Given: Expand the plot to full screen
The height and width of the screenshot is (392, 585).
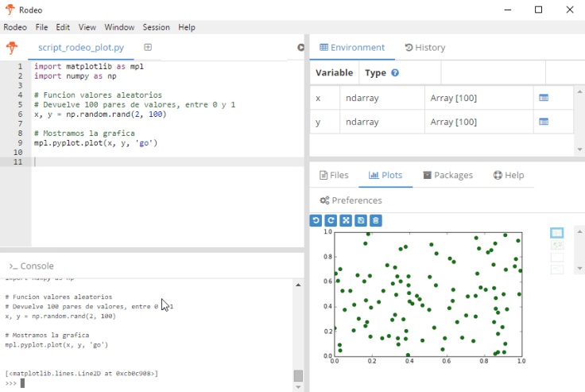Looking at the screenshot, I should coord(346,220).
